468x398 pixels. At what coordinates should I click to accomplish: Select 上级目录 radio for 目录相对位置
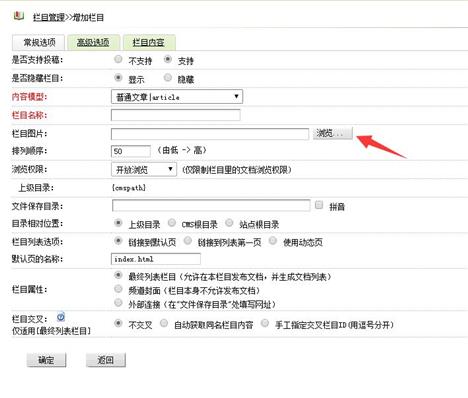click(118, 223)
